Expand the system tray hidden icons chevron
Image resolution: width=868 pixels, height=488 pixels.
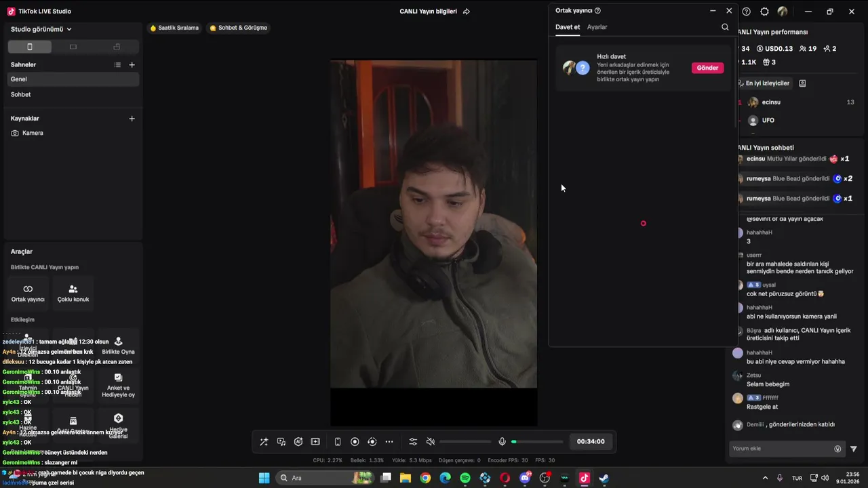click(766, 478)
